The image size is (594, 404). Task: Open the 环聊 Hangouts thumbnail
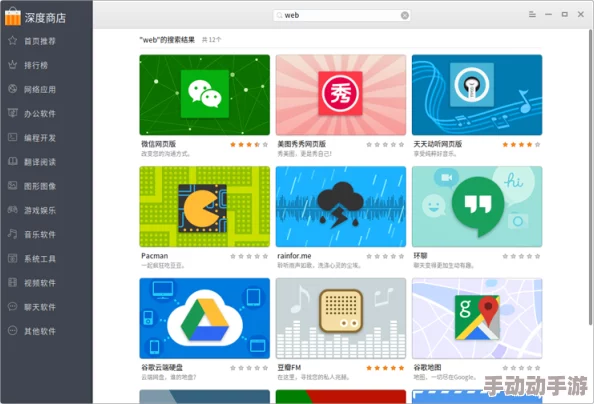point(477,207)
